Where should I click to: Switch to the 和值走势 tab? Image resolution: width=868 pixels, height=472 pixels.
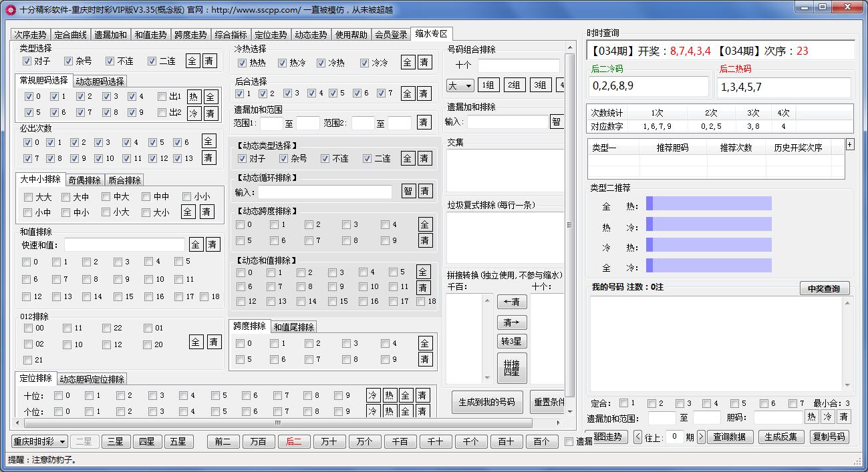coord(150,35)
